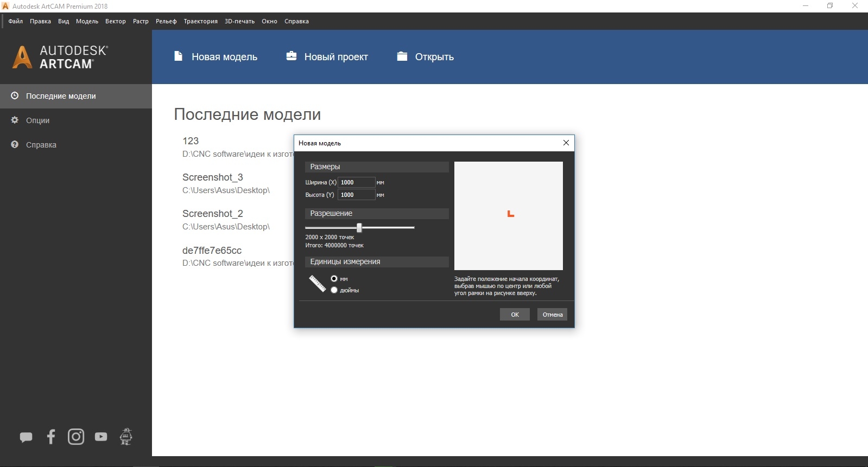The width and height of the screenshot is (868, 467).
Task: Click the origin position preview box
Action: pos(509,216)
